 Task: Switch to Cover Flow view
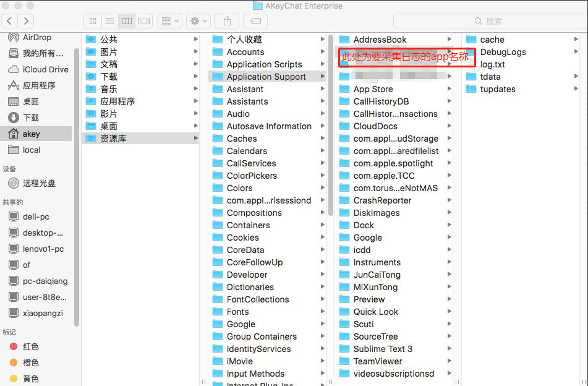click(x=143, y=21)
